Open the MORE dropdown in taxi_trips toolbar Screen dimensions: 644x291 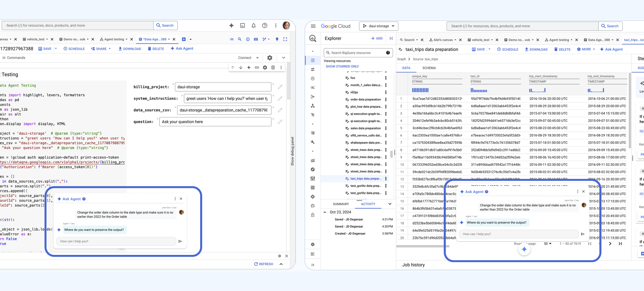[x=586, y=49]
